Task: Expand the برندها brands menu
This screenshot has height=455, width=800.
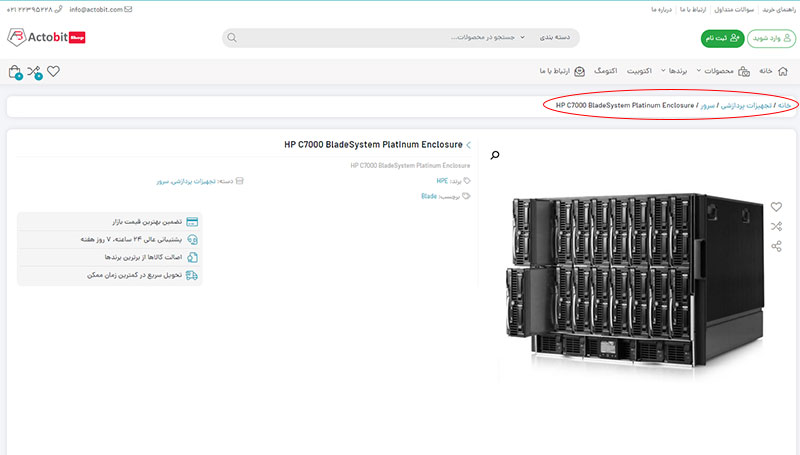Action: pos(674,71)
